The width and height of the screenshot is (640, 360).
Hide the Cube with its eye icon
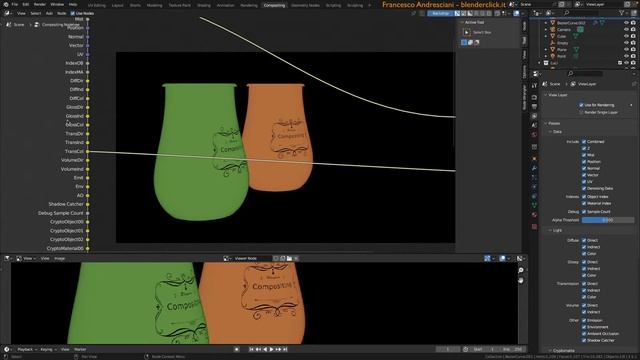[x=627, y=36]
